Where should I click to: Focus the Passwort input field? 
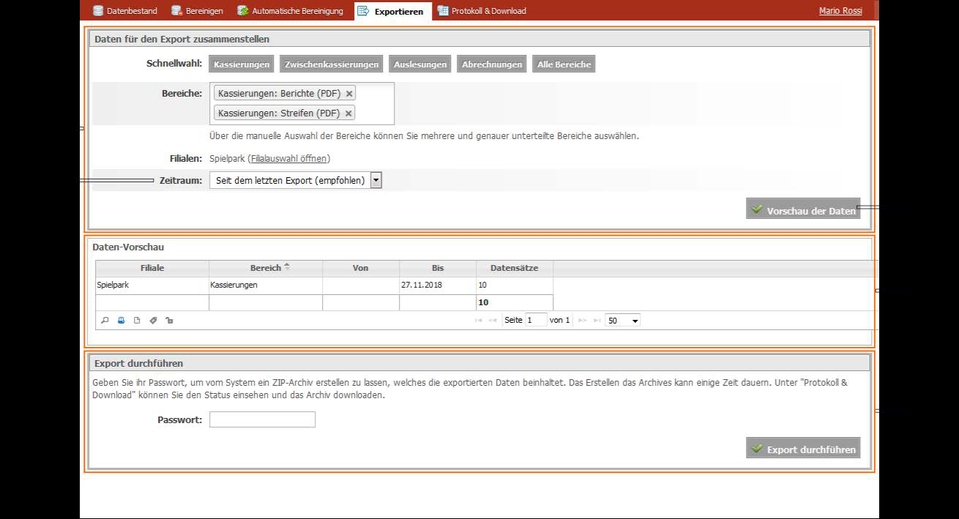coord(262,419)
